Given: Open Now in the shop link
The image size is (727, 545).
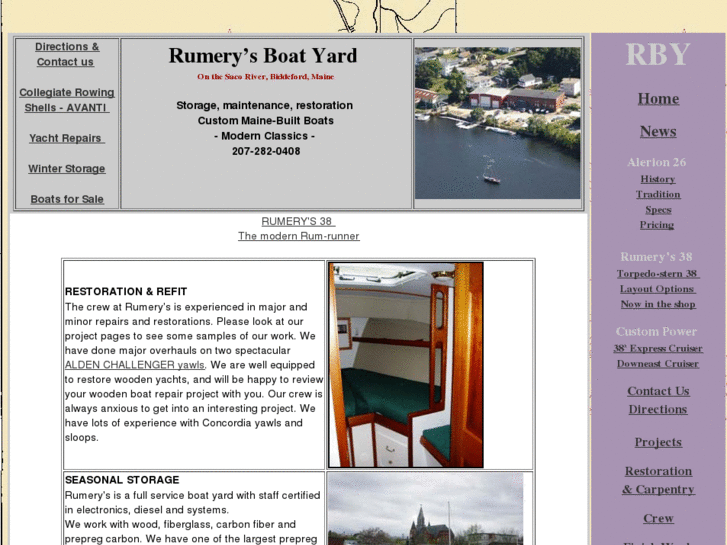Looking at the screenshot, I should coord(658,304).
